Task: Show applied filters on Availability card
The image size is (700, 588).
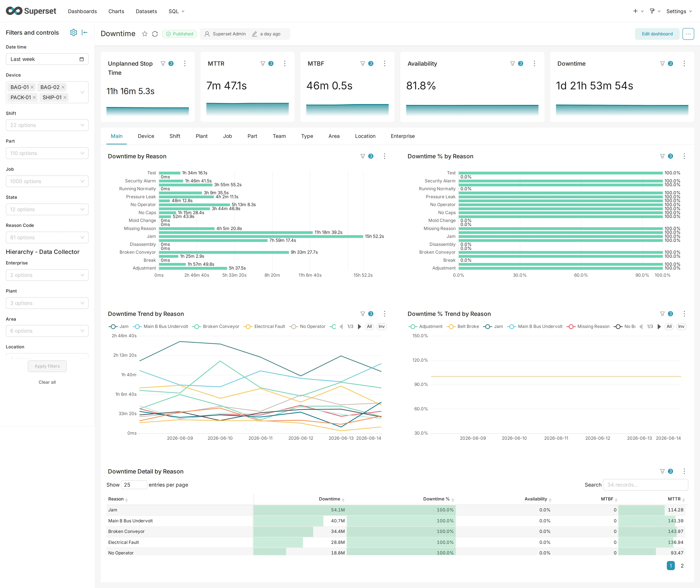Action: [517, 63]
